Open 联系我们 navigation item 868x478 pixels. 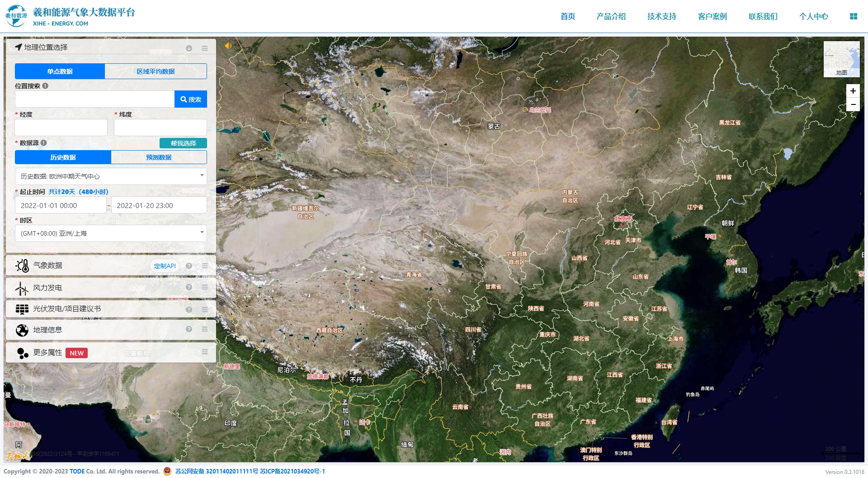pyautogui.click(x=763, y=16)
